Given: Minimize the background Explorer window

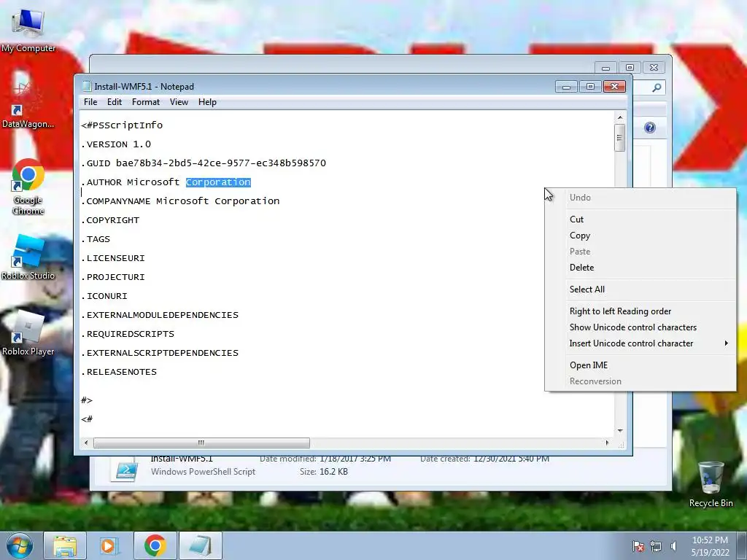Looking at the screenshot, I should pyautogui.click(x=605, y=68).
